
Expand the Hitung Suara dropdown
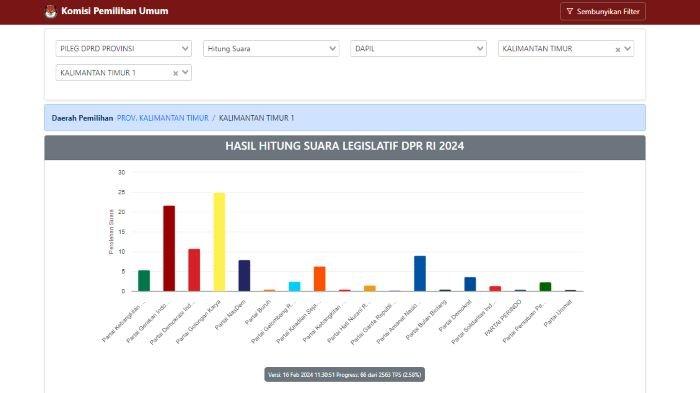(x=271, y=49)
